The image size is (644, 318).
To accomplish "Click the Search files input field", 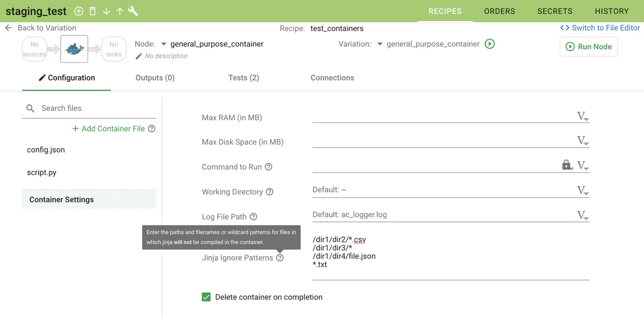I will 97,109.
